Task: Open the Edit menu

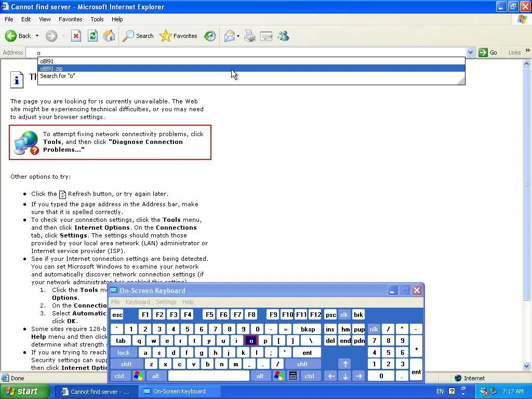Action: click(26, 19)
